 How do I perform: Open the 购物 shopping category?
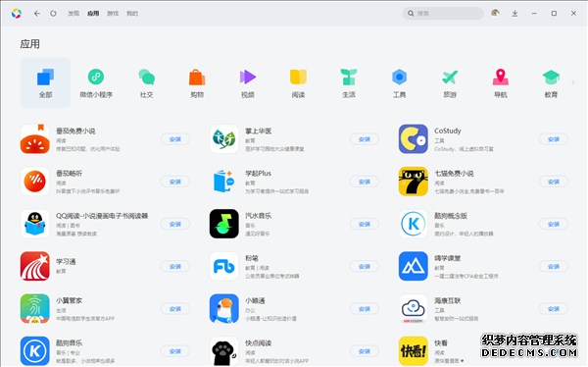(197, 82)
